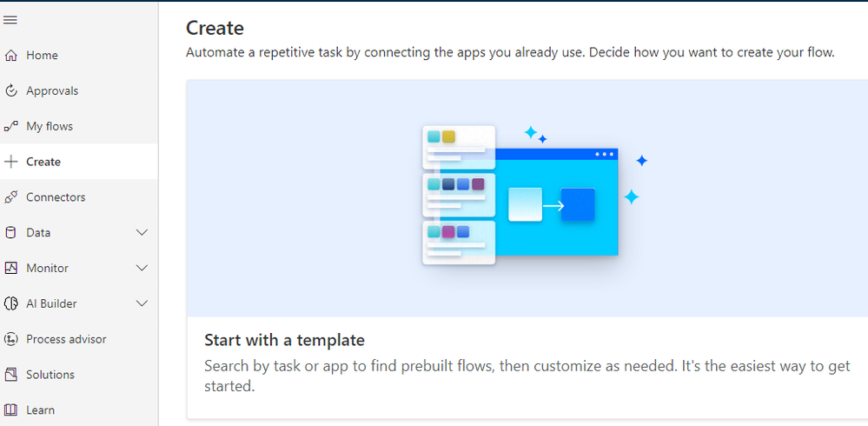The image size is (868, 426).
Task: Select the Process advisor label
Action: coord(67,339)
